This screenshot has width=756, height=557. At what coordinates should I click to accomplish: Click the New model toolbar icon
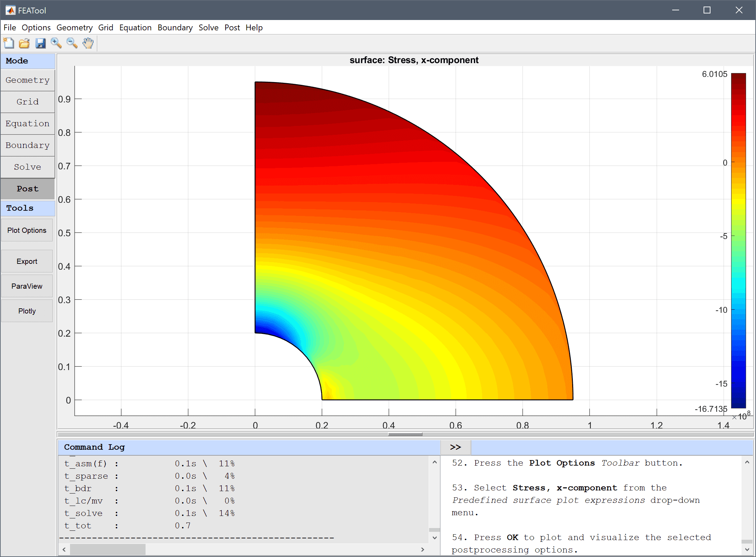[x=9, y=43]
